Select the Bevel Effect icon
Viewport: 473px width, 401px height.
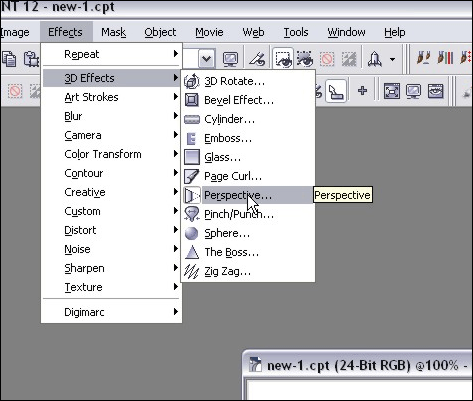point(192,100)
